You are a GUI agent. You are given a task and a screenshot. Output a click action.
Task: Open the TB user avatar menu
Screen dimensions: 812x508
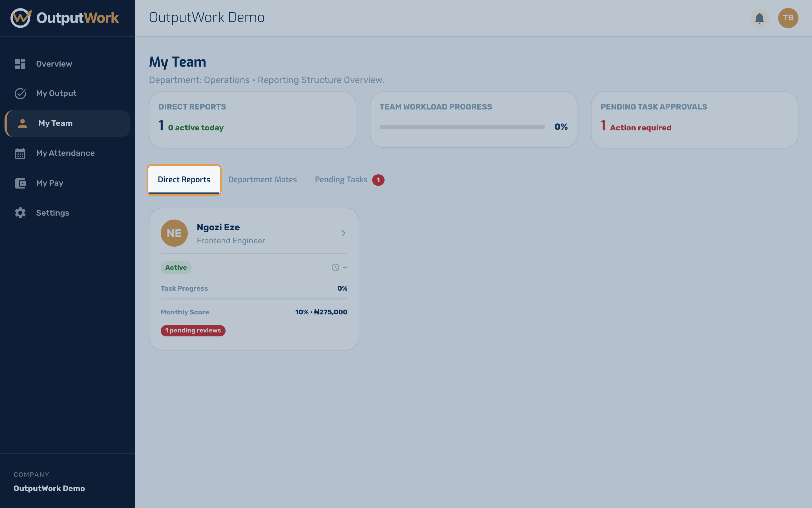click(788, 18)
